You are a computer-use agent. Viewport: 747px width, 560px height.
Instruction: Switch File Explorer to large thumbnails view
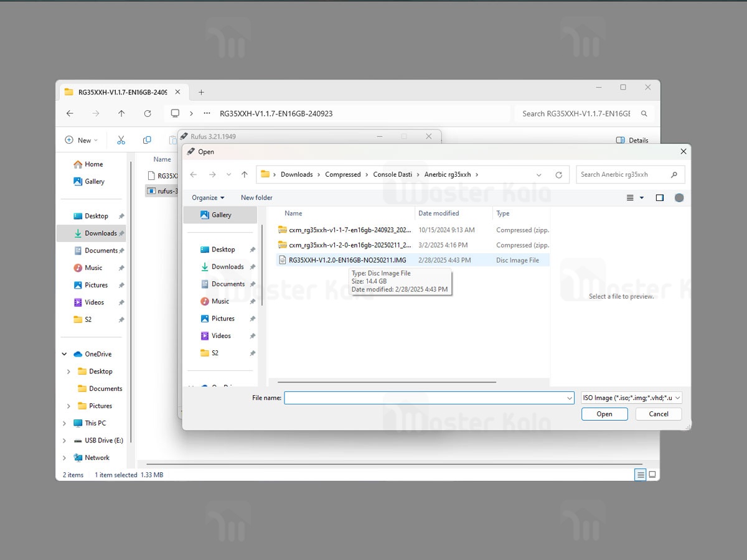[652, 475]
